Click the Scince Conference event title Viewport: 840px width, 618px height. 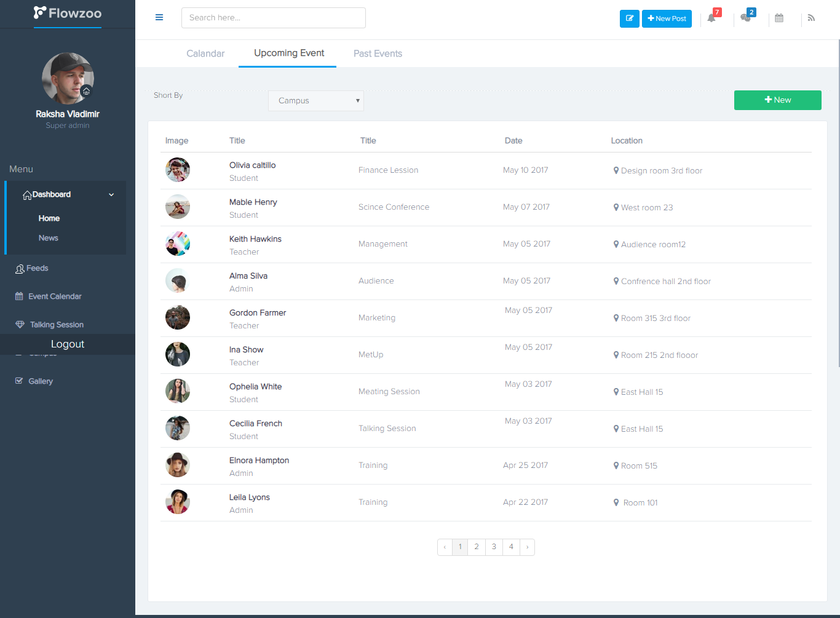click(x=394, y=207)
